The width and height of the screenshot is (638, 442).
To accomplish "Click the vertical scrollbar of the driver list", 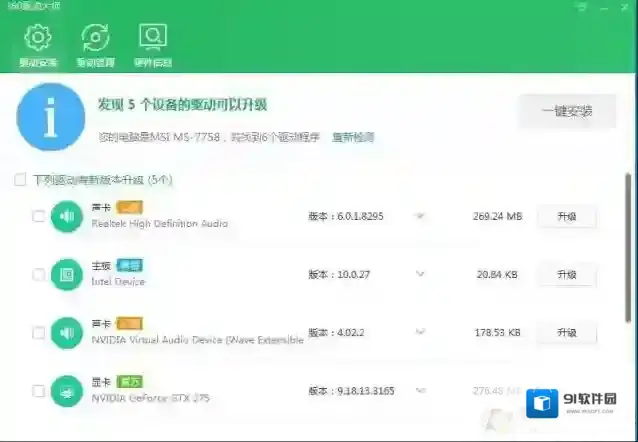I will [x=629, y=250].
